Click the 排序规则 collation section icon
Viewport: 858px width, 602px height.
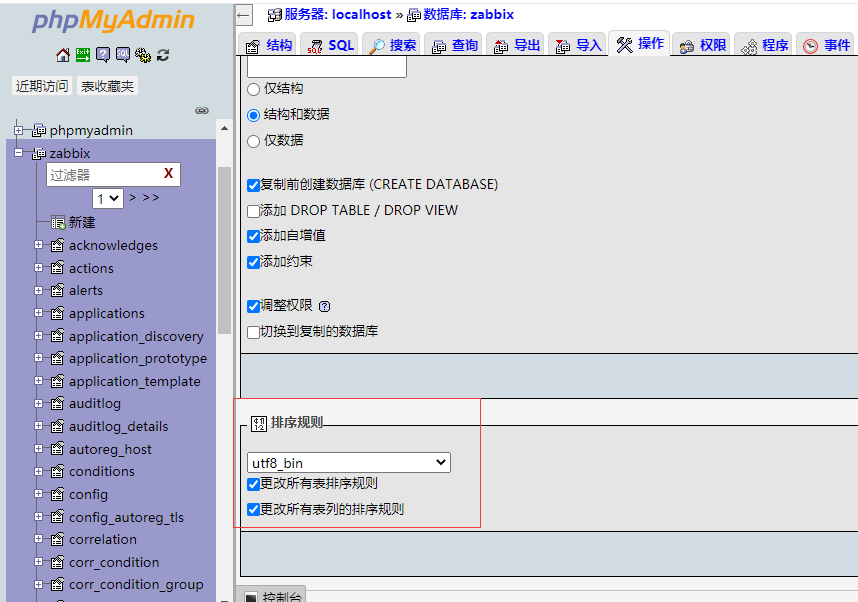pos(259,423)
